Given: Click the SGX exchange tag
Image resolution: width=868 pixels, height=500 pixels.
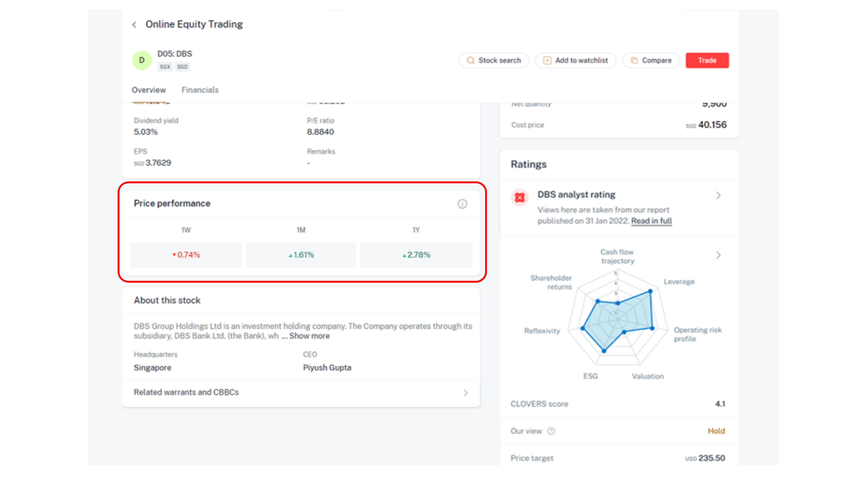Looking at the screenshot, I should [x=165, y=67].
